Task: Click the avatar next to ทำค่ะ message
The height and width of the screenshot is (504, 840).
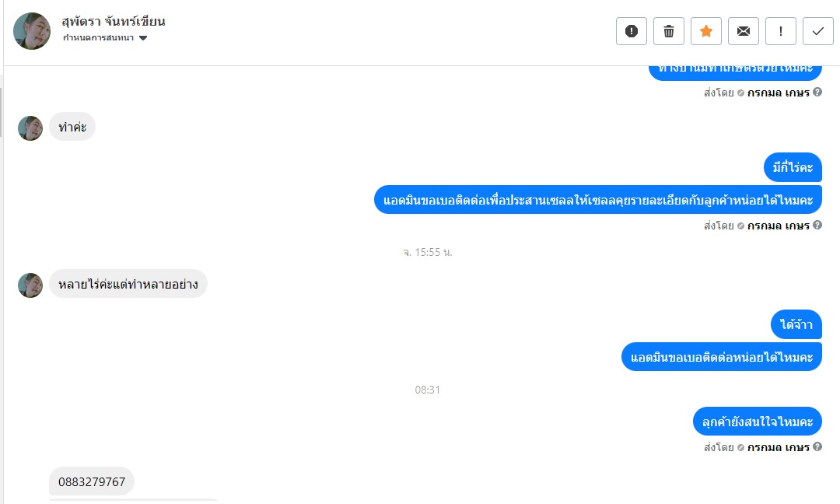Action: (x=30, y=128)
